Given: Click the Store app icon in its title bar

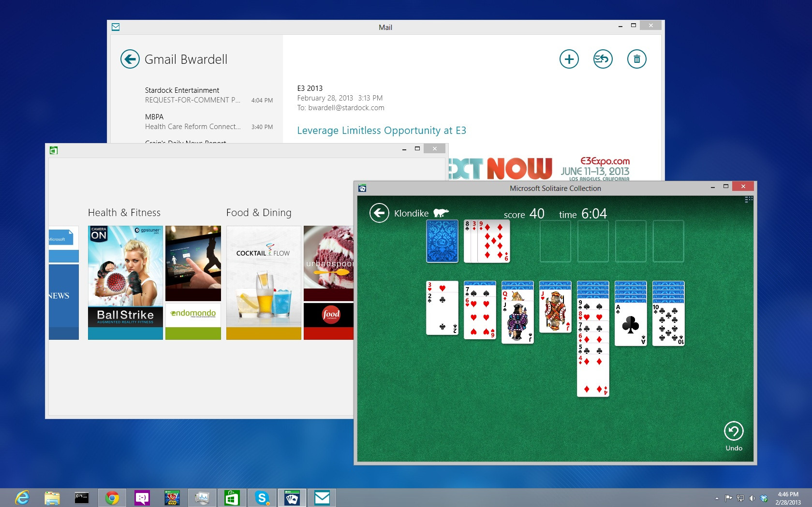Looking at the screenshot, I should (x=54, y=150).
